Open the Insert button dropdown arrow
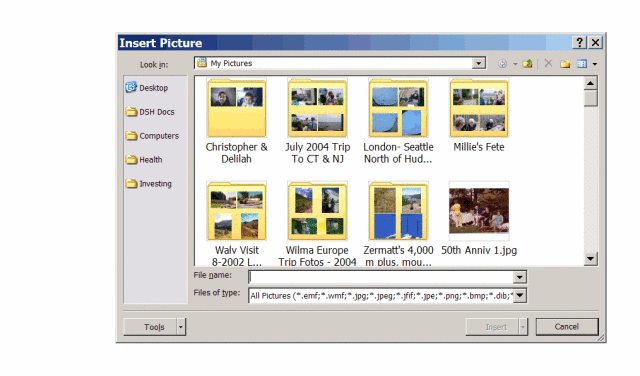The height and width of the screenshot is (376, 640). pos(523,327)
